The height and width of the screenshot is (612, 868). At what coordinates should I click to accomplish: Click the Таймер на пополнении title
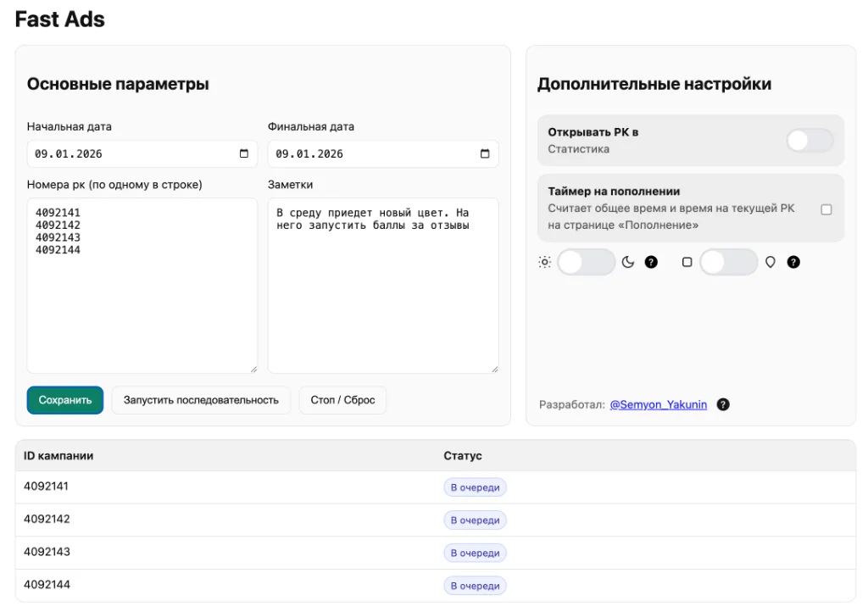(614, 192)
